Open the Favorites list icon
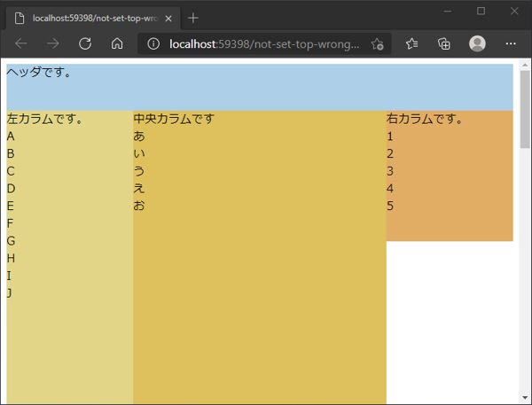Image resolution: width=532 pixels, height=405 pixels. tap(412, 43)
